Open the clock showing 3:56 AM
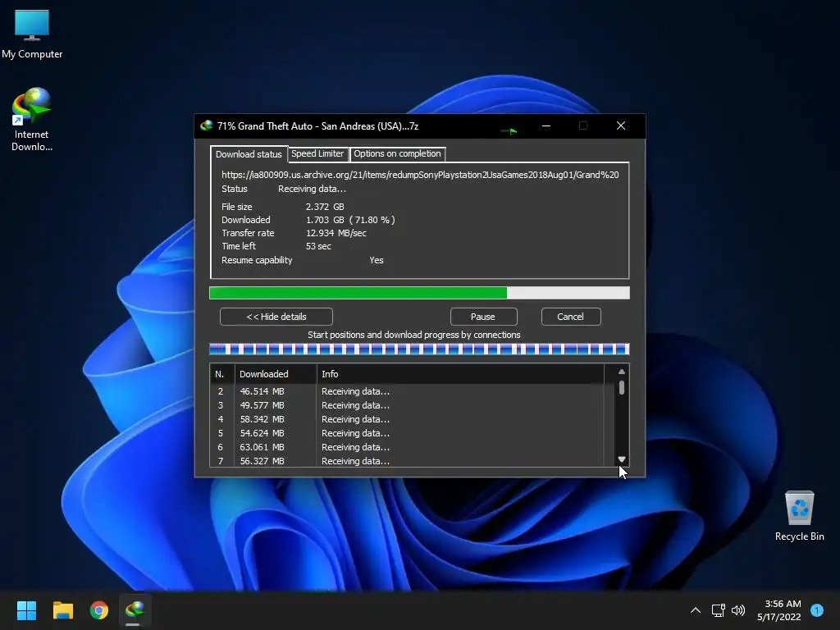 (779, 610)
